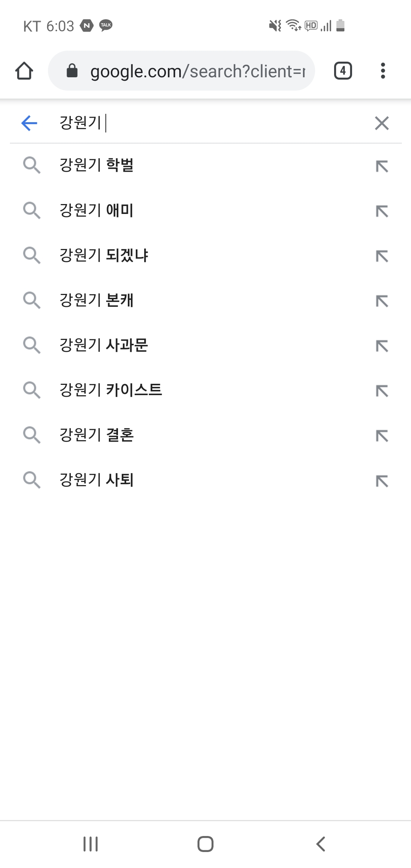Fill query with 강원기 본캐 arrow
This screenshot has height=868, width=411.
click(382, 301)
